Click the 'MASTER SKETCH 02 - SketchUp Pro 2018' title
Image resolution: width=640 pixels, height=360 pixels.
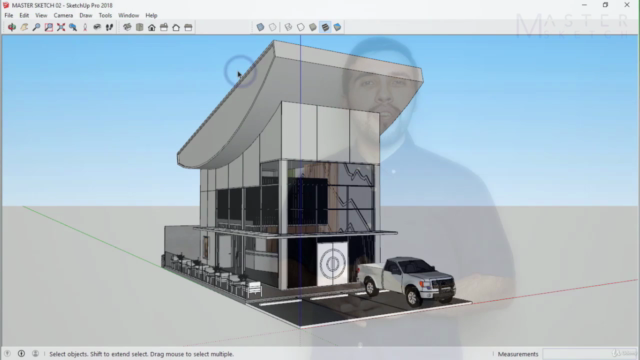coord(62,5)
